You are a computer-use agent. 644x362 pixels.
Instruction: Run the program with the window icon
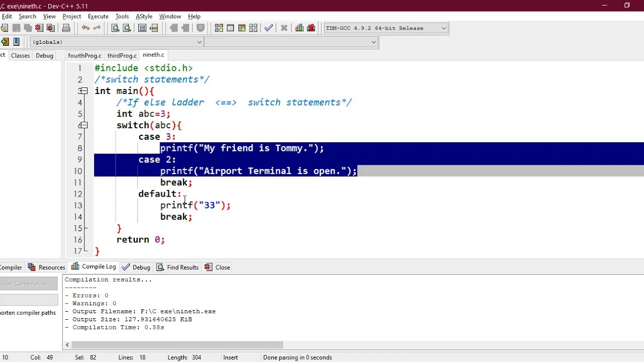(x=230, y=28)
